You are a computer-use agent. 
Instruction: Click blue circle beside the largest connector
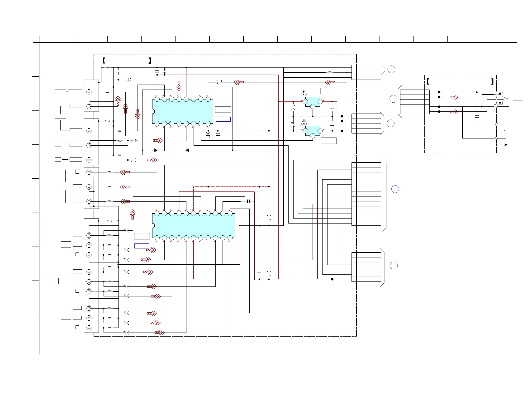(395, 189)
